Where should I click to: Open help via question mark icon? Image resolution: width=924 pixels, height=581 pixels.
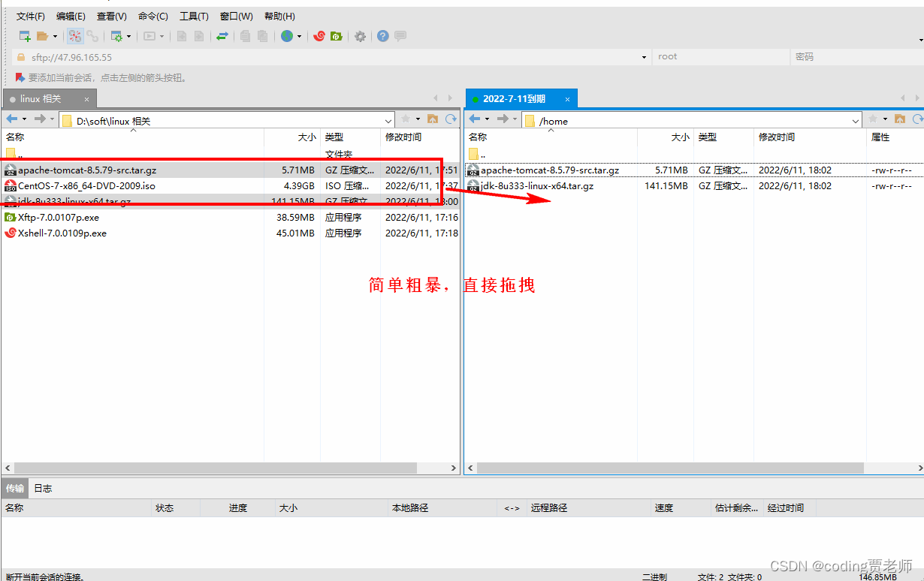[383, 36]
